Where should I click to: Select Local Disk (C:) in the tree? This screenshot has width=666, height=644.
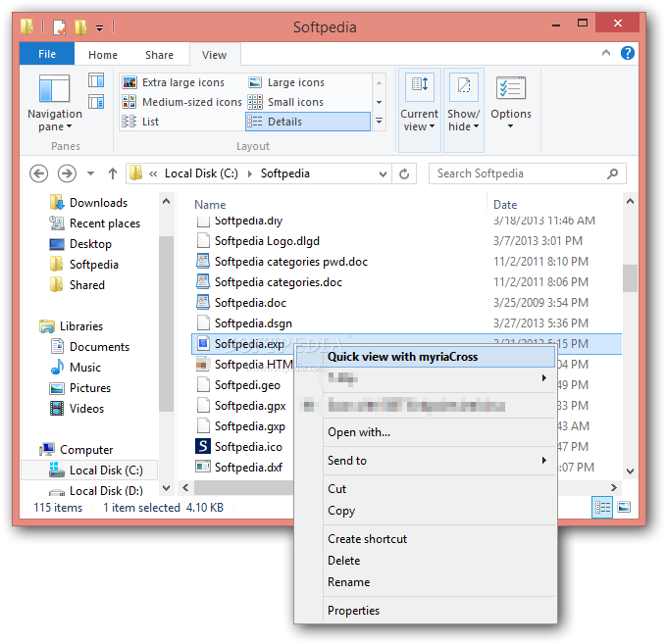pyautogui.click(x=89, y=470)
